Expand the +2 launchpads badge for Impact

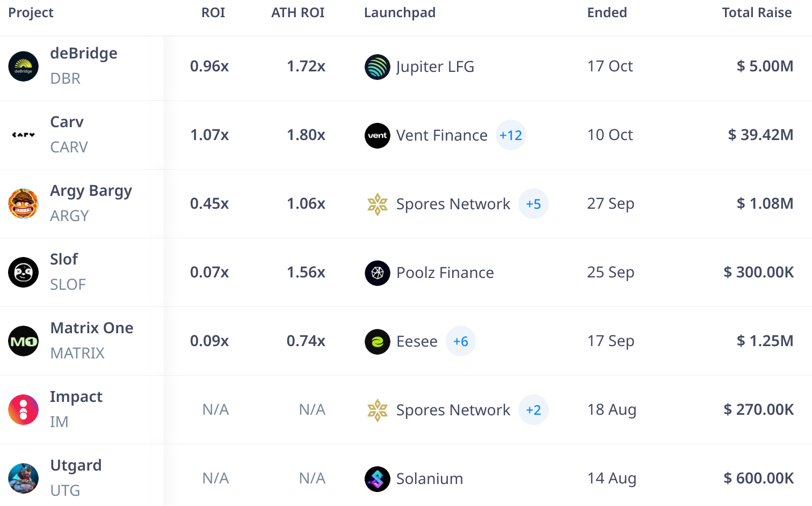(x=533, y=410)
